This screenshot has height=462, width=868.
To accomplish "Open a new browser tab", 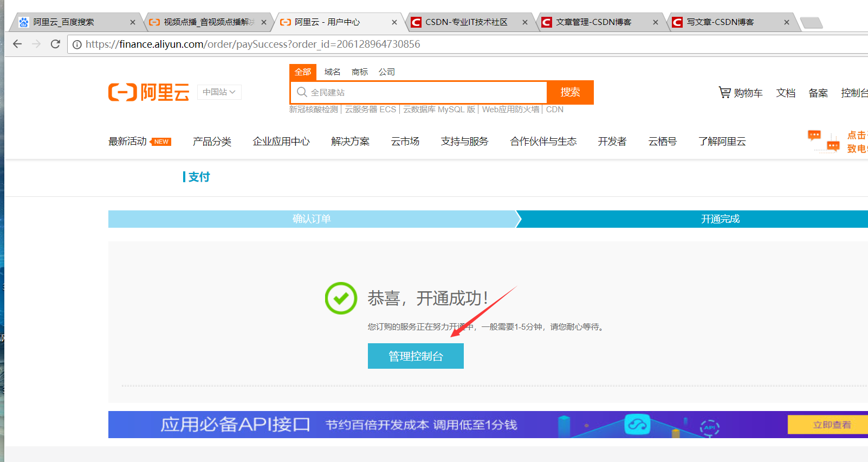I will point(811,23).
